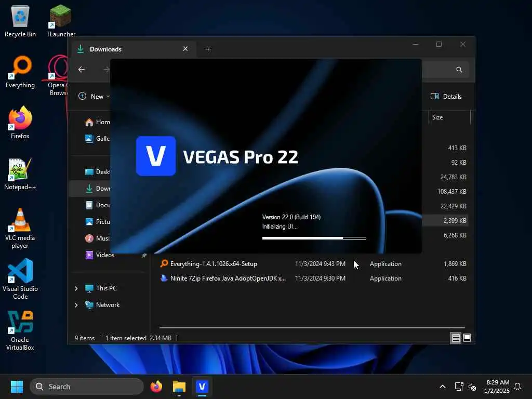
Task: Launch Firefox from the desktop shortcut
Action: pyautogui.click(x=20, y=123)
